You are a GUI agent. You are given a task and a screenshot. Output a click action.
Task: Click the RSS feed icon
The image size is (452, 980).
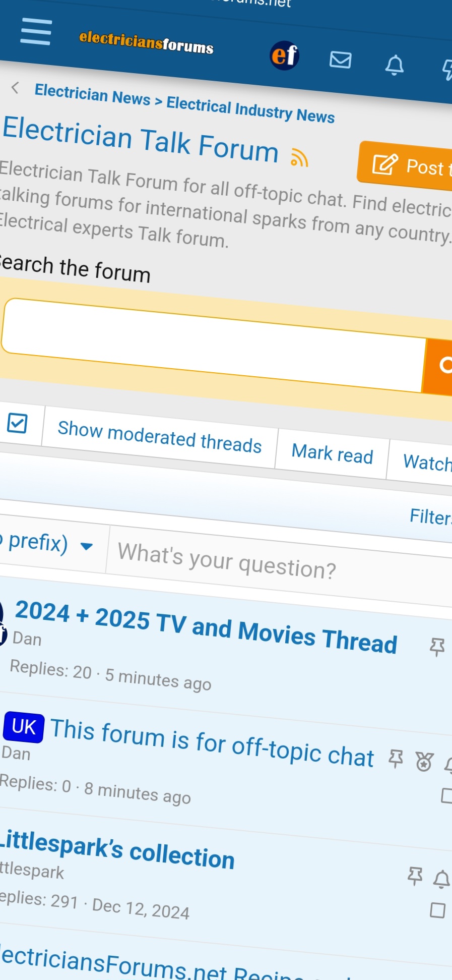(299, 158)
